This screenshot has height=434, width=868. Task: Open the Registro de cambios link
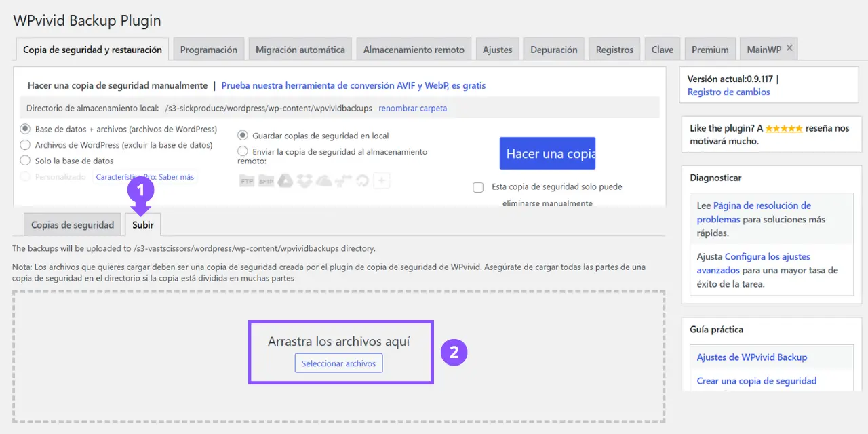tap(728, 92)
